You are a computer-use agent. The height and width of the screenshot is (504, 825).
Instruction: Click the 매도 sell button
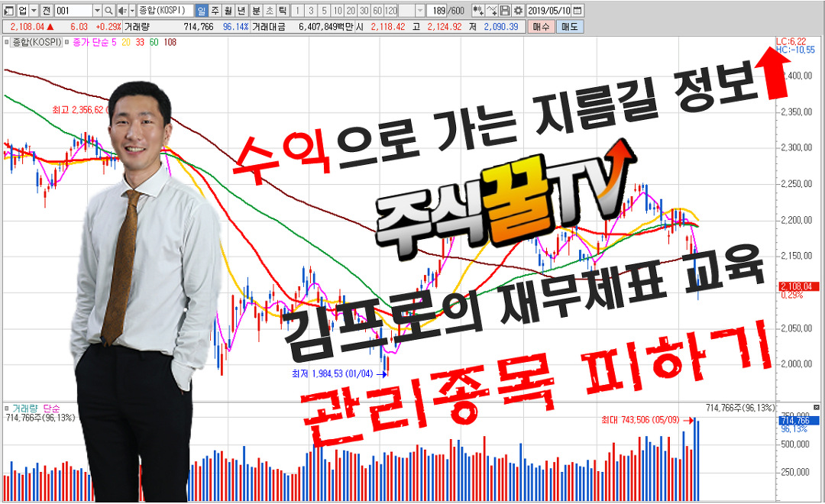(x=570, y=26)
